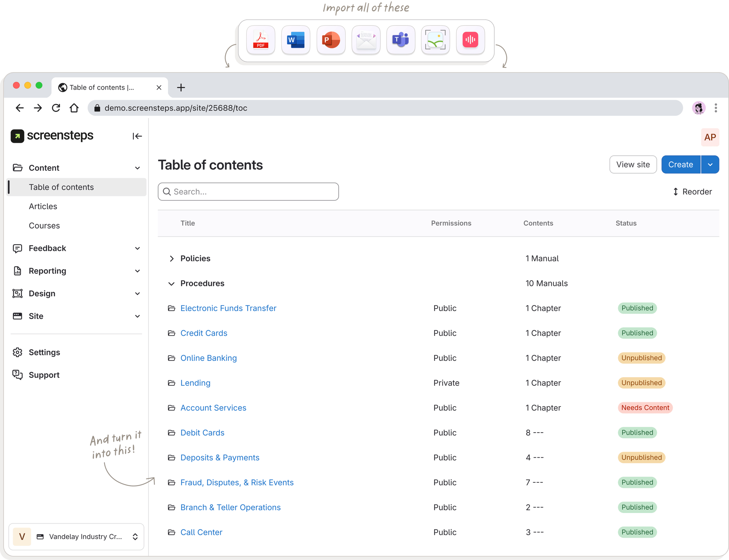Click the Reorder control above the table
This screenshot has height=560, width=729.
[691, 191]
